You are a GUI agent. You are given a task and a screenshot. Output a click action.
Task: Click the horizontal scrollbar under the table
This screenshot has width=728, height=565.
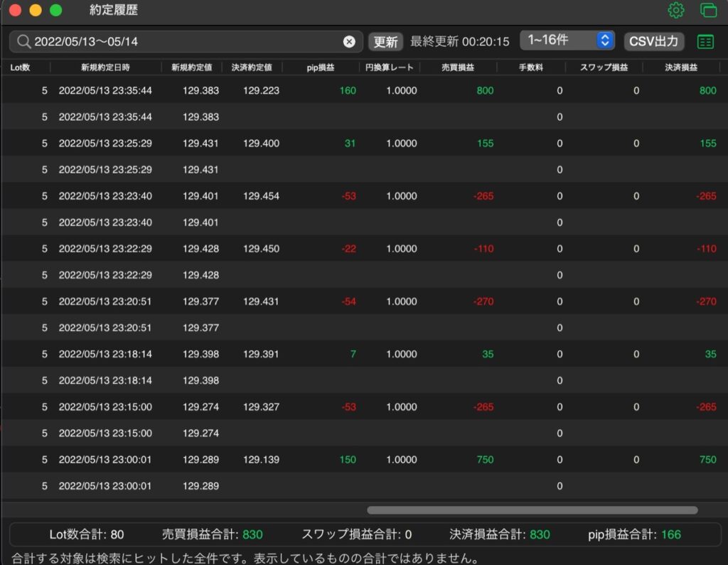[532, 510]
